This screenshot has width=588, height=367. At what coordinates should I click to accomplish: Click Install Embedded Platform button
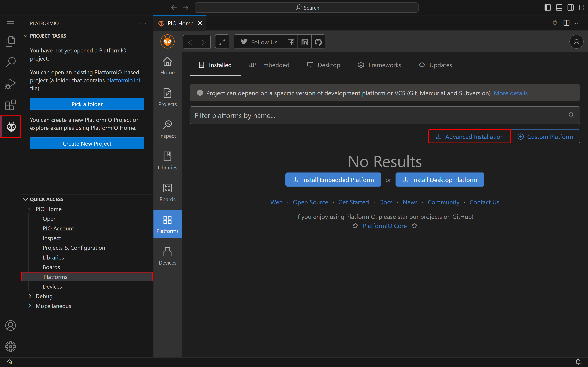coord(333,180)
